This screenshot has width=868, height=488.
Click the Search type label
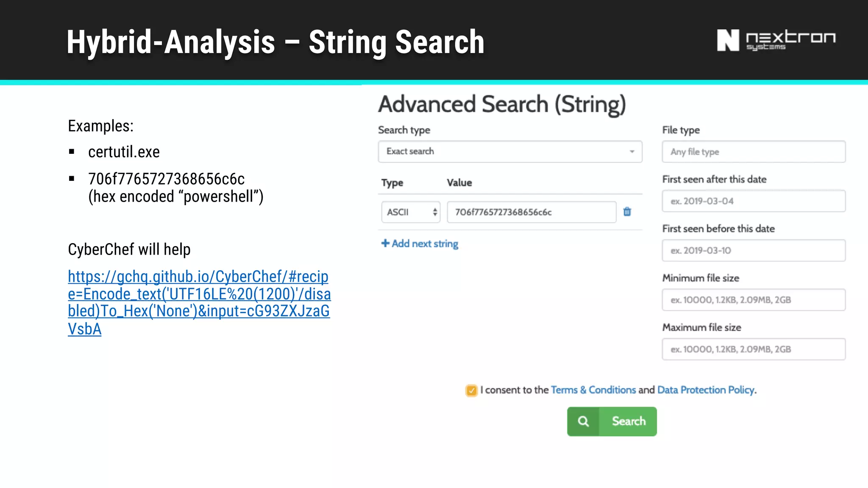[404, 130]
